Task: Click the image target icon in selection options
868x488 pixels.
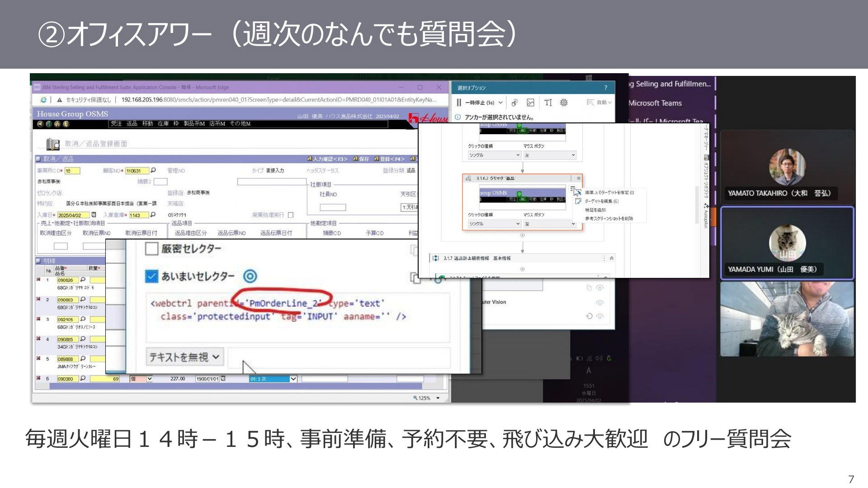Action: pyautogui.click(x=531, y=103)
